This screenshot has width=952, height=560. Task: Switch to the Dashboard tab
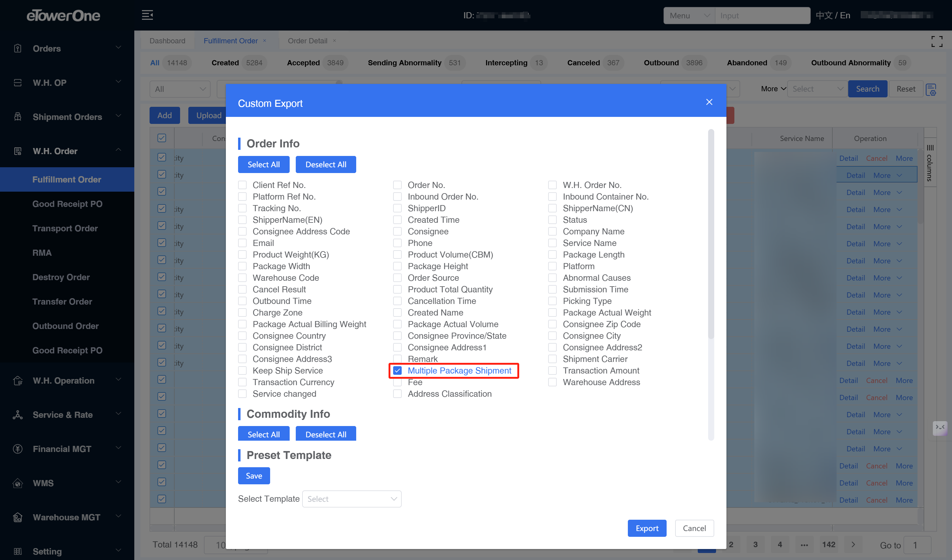pos(167,40)
